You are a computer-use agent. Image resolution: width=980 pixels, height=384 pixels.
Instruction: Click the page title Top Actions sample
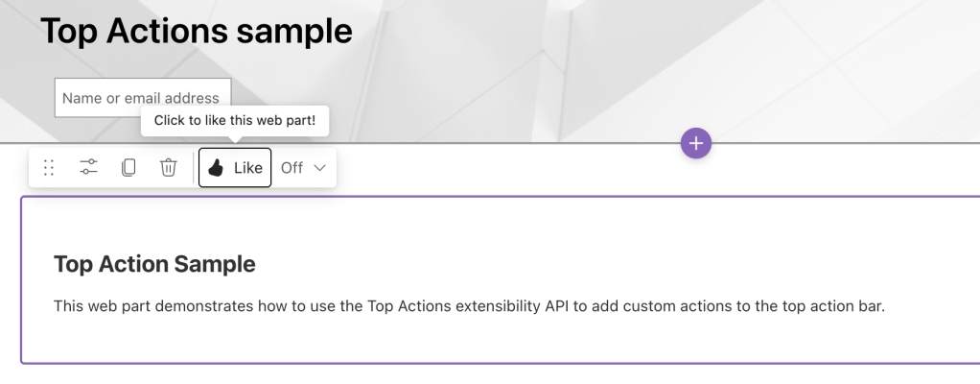click(x=196, y=32)
